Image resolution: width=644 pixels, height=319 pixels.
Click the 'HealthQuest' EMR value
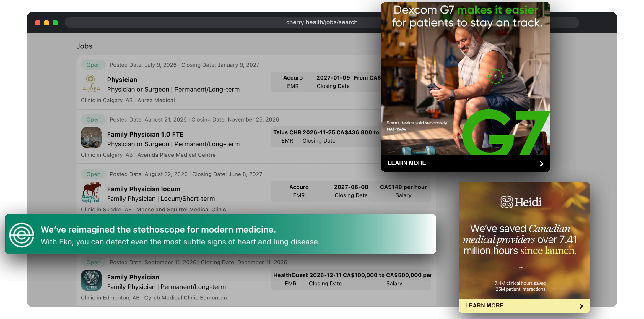pos(290,275)
